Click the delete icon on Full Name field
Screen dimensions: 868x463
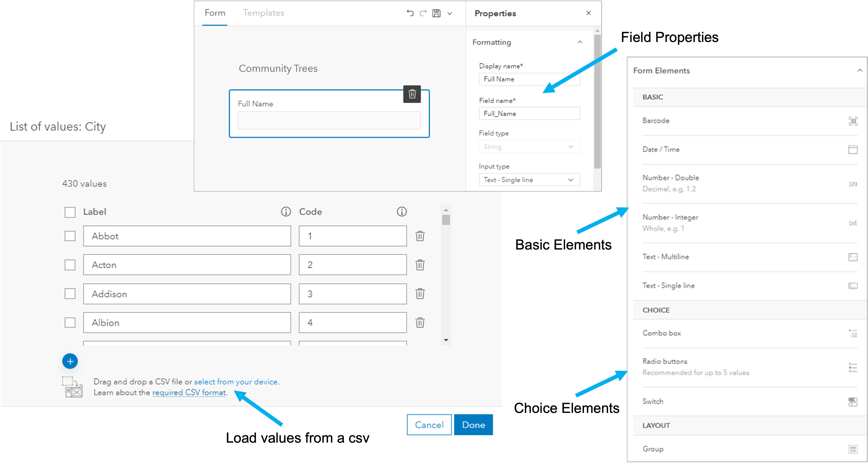pyautogui.click(x=412, y=94)
